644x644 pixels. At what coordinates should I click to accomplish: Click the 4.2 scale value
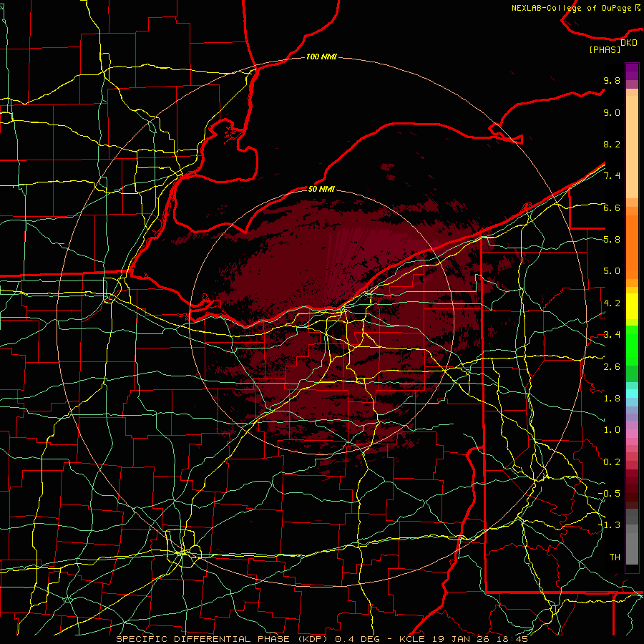612,303
